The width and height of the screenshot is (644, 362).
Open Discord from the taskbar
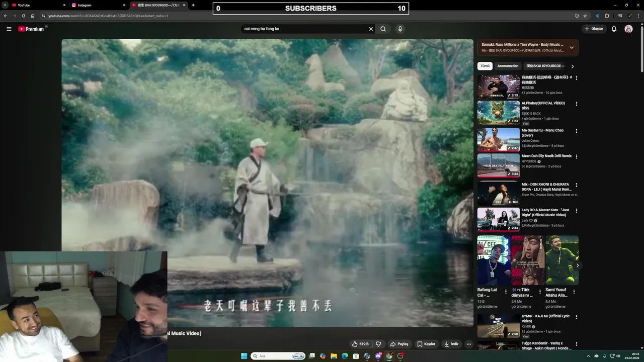[x=378, y=356]
